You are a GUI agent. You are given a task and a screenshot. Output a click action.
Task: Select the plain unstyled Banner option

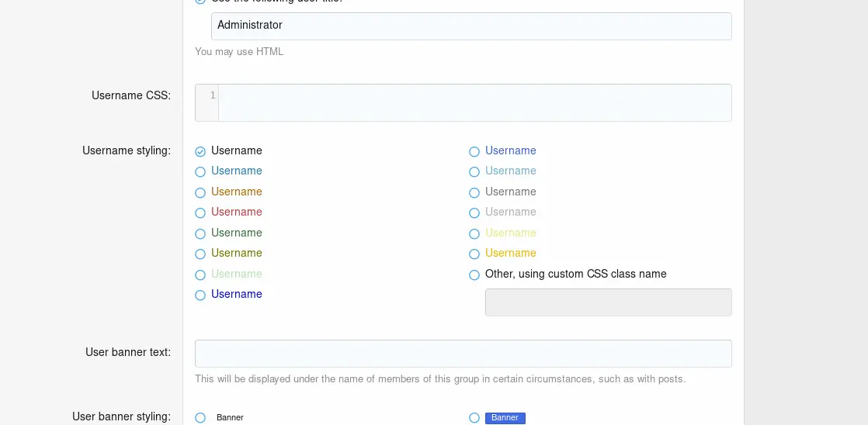200,418
